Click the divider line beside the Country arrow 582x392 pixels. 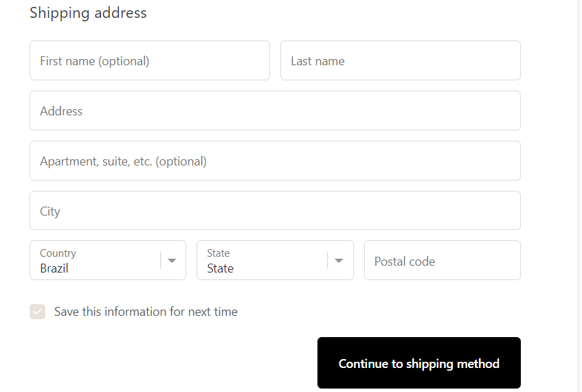[161, 261]
